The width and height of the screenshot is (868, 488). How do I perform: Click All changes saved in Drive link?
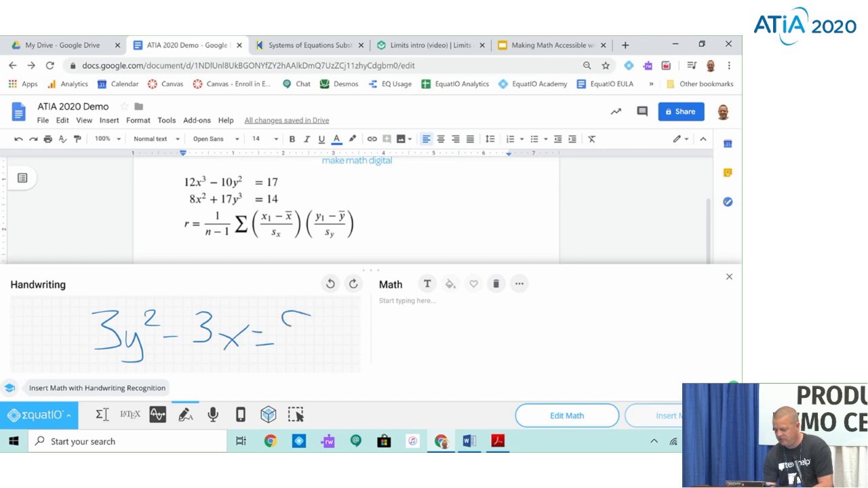click(287, 120)
